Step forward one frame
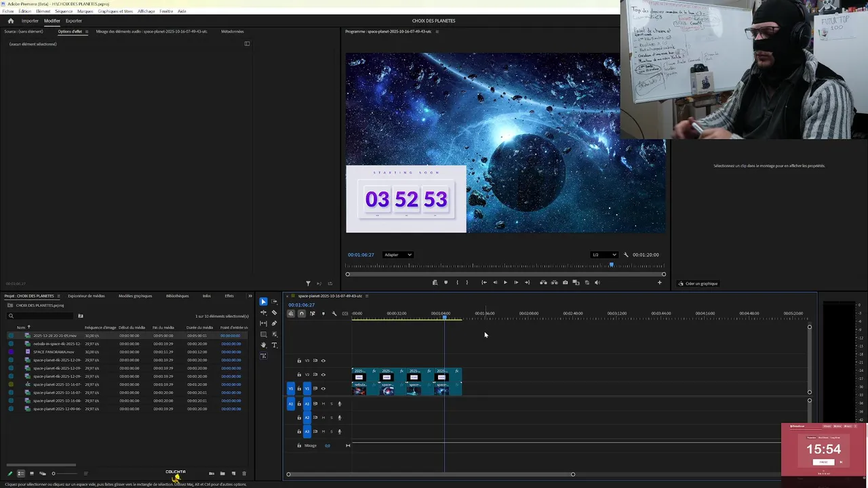The image size is (868, 488). pos(516,283)
